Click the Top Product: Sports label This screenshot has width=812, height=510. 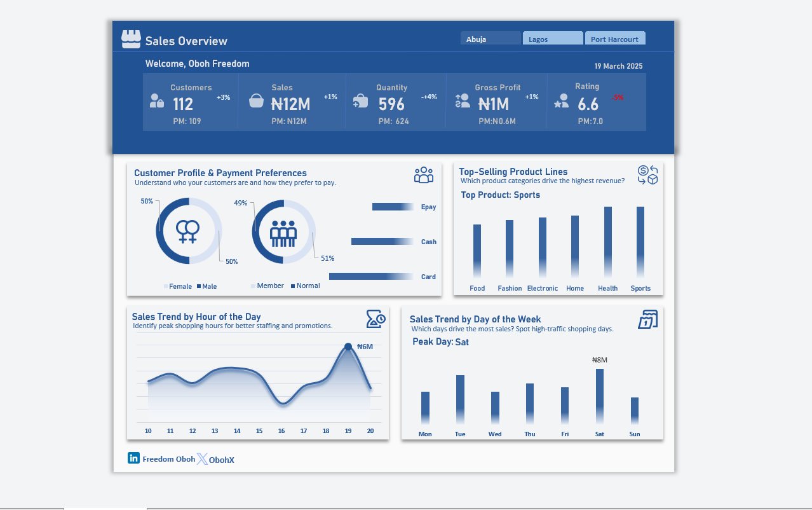tap(501, 195)
